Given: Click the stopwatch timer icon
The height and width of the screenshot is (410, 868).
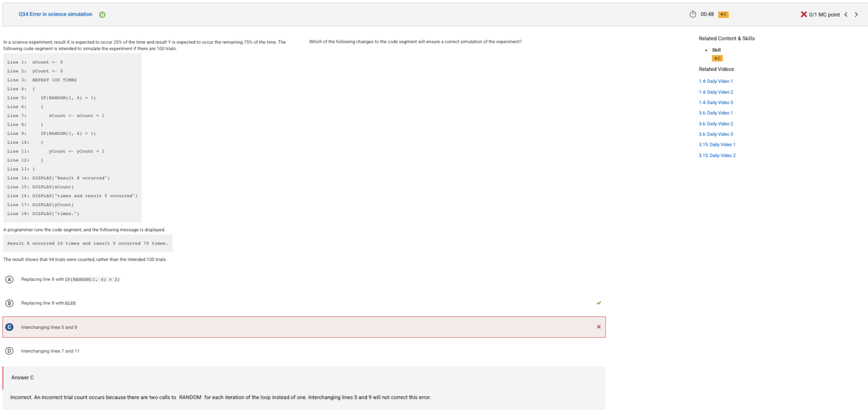Looking at the screenshot, I should click(693, 14).
